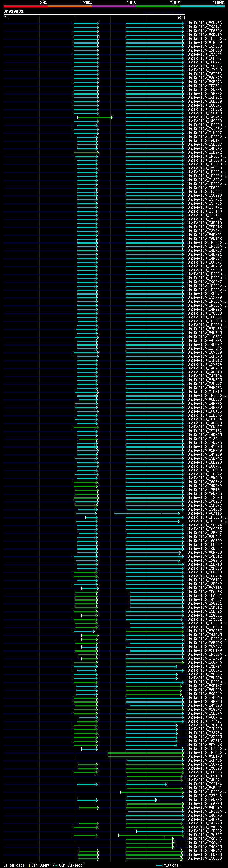
Task: Click the UniRef100_A8X1T6 entry
Action: click(x=204, y=514)
